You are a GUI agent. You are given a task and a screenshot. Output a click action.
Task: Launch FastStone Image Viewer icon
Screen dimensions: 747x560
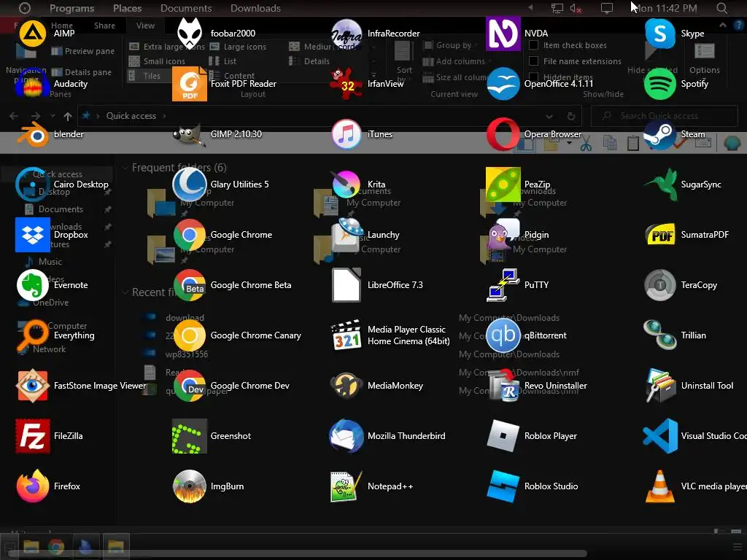coord(32,386)
